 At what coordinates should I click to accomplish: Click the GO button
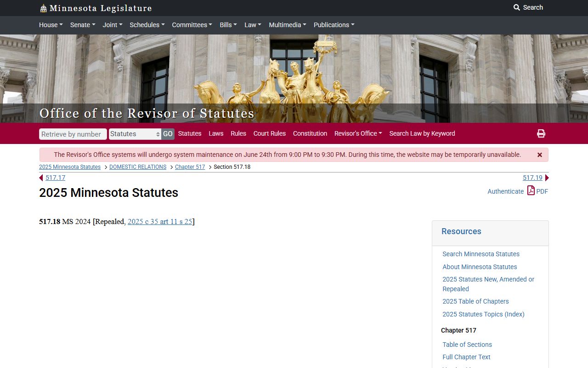[x=168, y=134]
